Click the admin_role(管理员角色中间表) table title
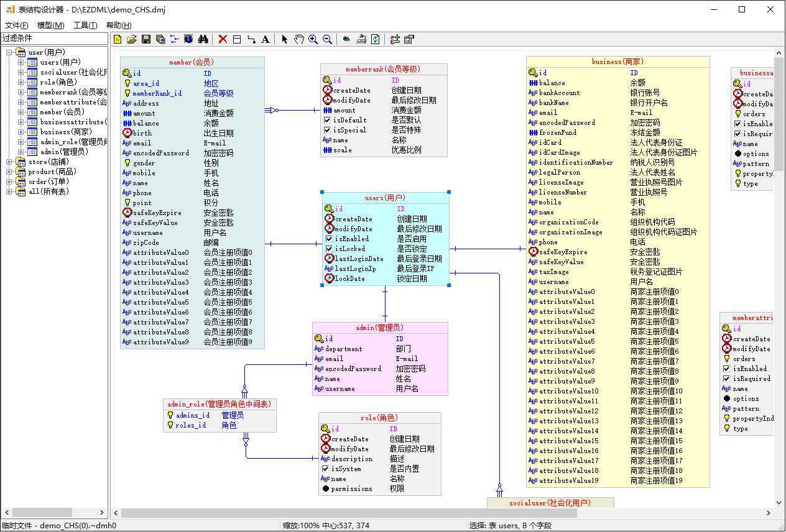Screen dimensions: 786x532 click(219, 404)
